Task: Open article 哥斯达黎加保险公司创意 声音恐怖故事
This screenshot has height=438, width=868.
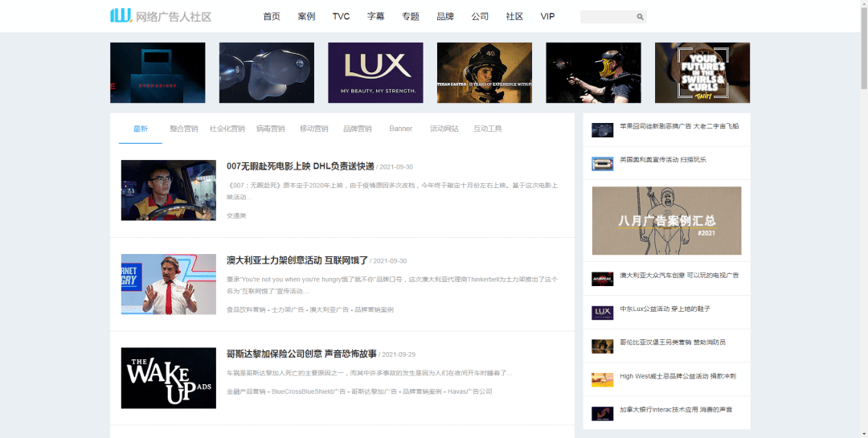Action: (301, 354)
